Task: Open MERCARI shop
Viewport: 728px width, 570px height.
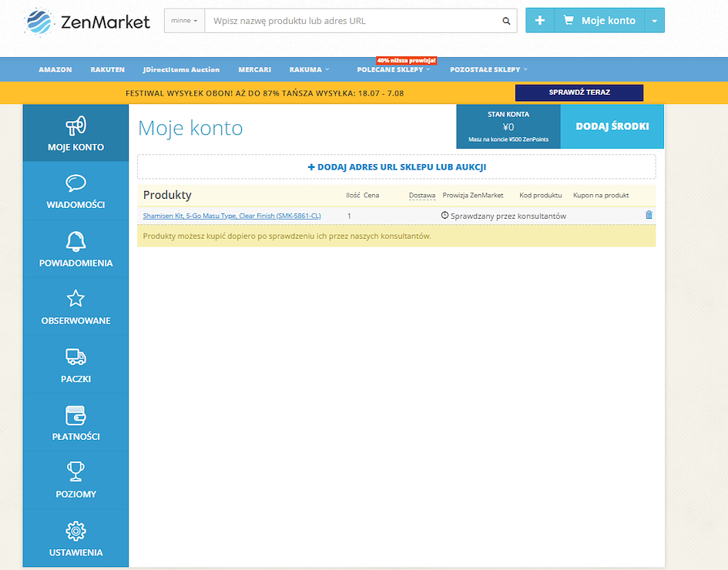Action: click(254, 69)
